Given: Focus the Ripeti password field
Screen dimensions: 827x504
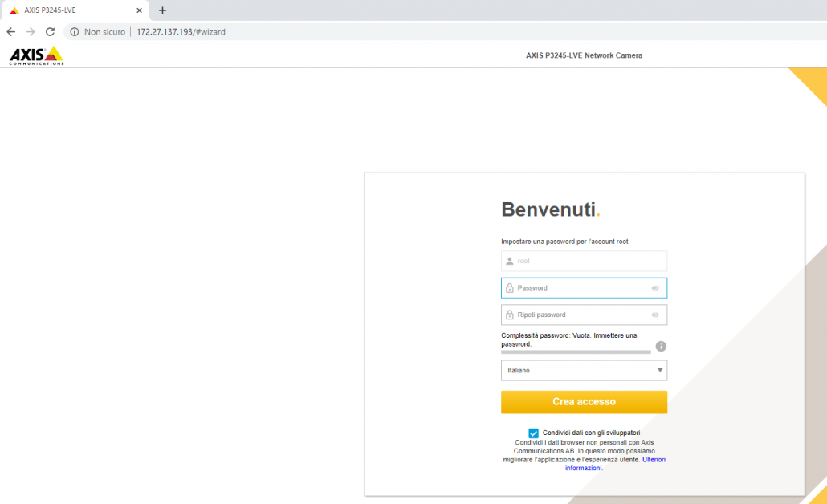Looking at the screenshot, I should [584, 315].
